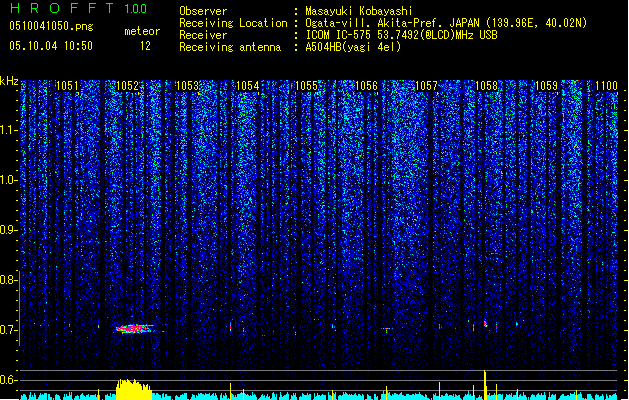629x400 pixels.
Task: Click the 1052 time marker
Action: click(x=127, y=86)
